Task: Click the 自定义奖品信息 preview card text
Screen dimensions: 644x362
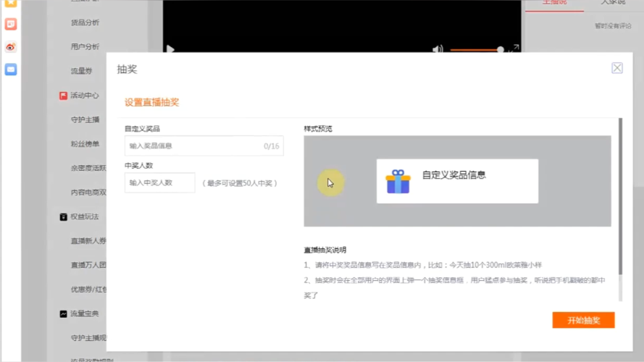Action: (x=453, y=174)
